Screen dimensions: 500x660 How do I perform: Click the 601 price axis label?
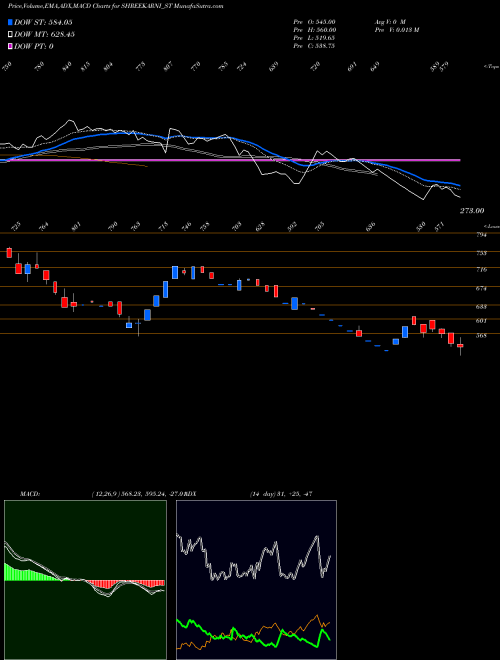(x=481, y=321)
